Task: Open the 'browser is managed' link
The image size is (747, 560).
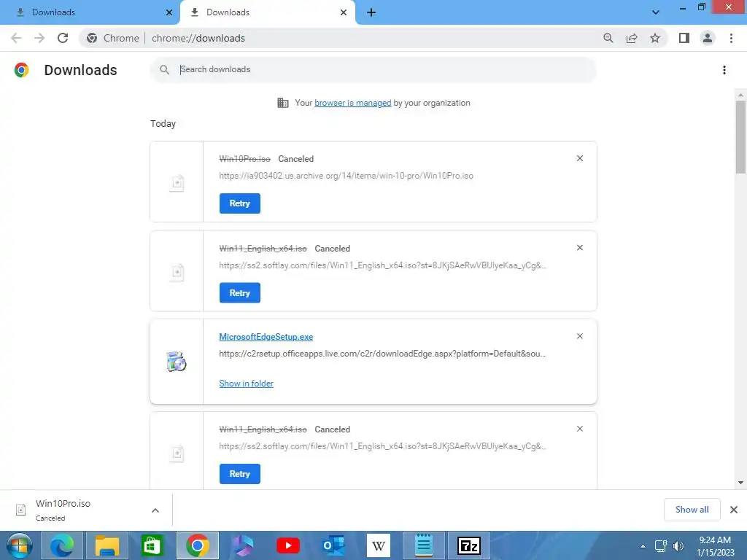Action: [x=352, y=103]
